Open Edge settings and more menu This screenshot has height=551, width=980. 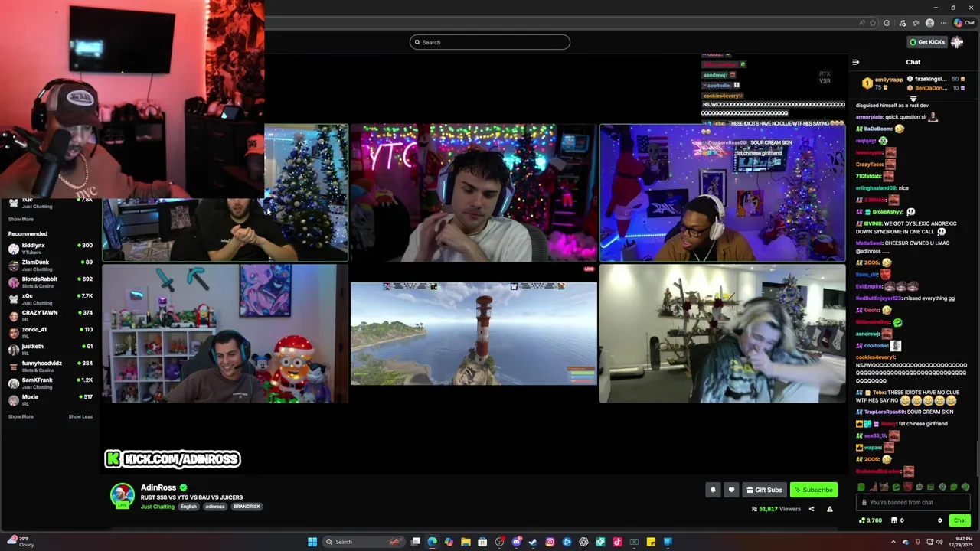coord(943,23)
